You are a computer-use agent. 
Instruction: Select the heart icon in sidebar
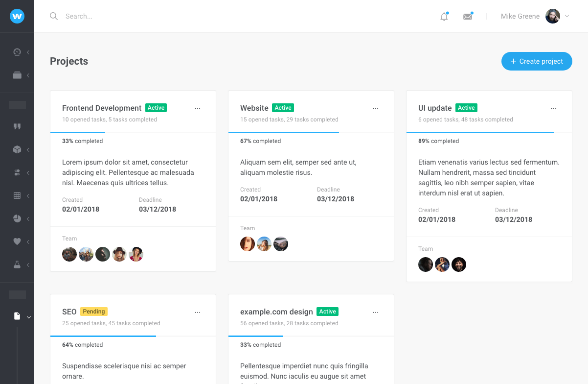[x=17, y=241]
